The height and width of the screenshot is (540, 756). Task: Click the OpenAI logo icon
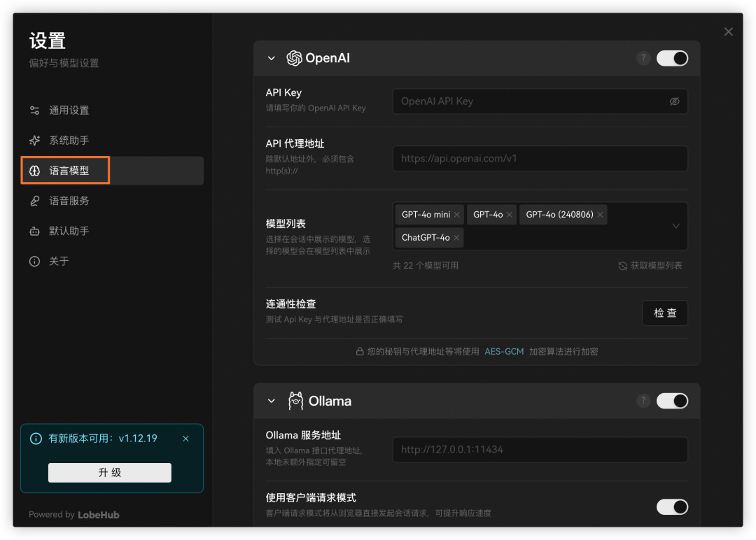pos(294,58)
